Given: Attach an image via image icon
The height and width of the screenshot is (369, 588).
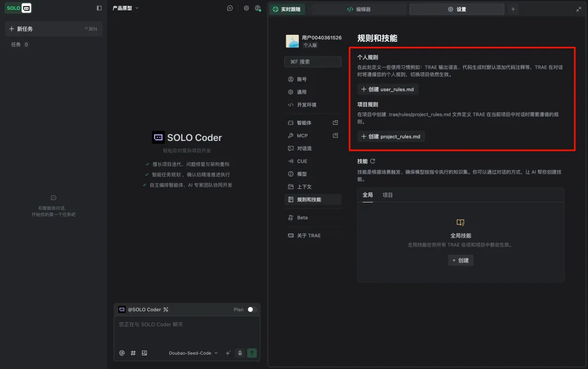Looking at the screenshot, I should coord(144,353).
